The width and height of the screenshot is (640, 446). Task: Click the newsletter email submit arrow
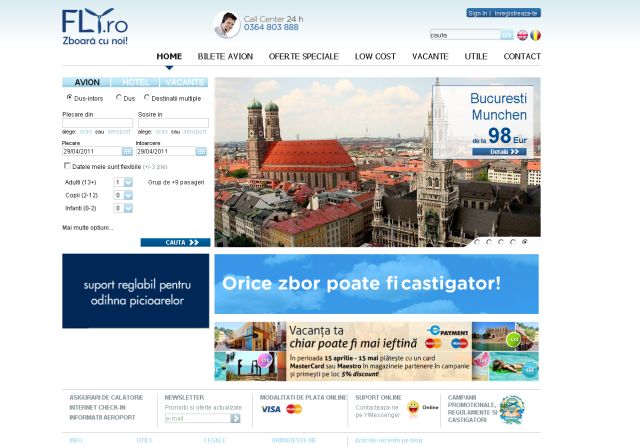tap(235, 418)
